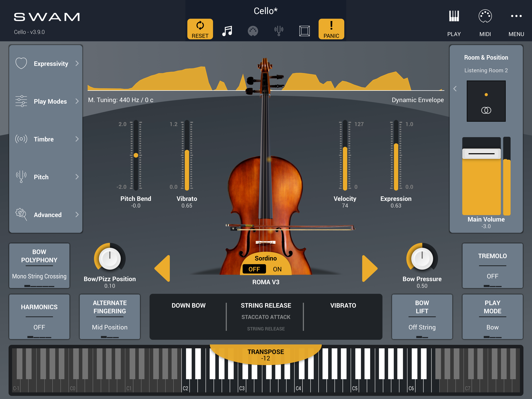
Task: Open the Pitch menu label
Action: point(41,177)
